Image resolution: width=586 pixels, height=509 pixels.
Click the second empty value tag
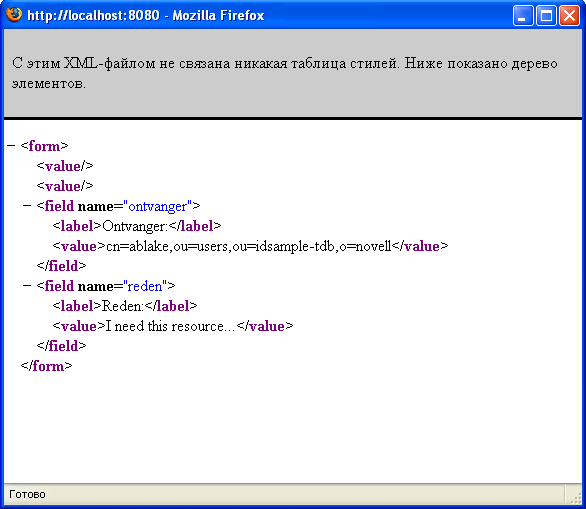coord(65,186)
